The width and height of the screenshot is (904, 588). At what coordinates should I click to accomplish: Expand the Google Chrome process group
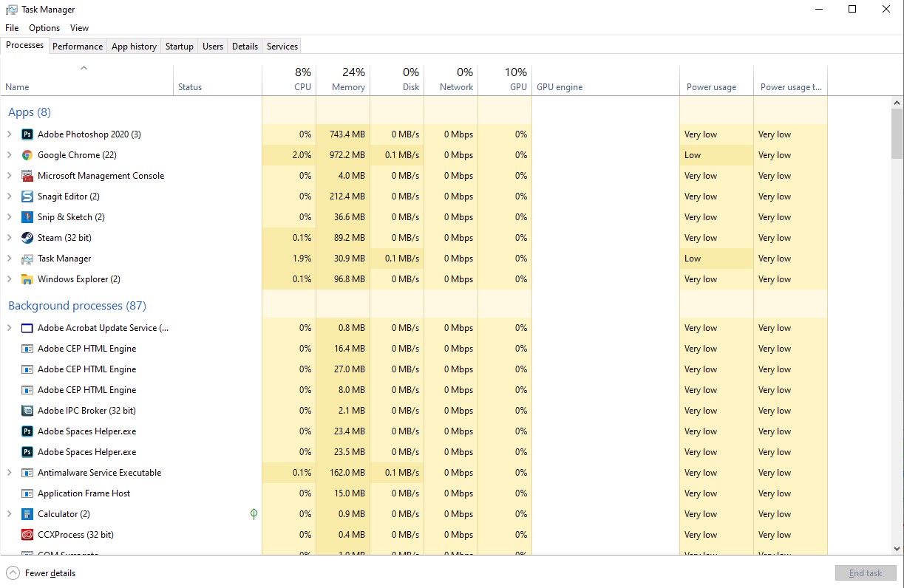pos(9,155)
